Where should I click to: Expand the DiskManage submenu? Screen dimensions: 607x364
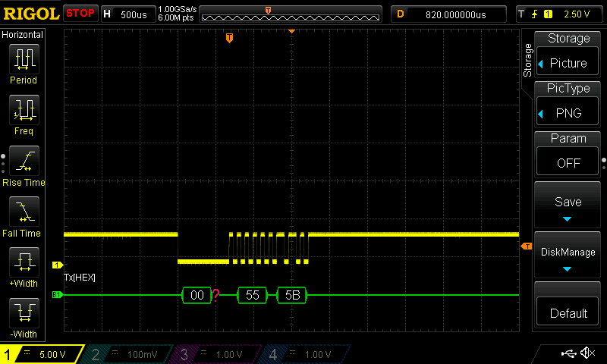(568, 255)
